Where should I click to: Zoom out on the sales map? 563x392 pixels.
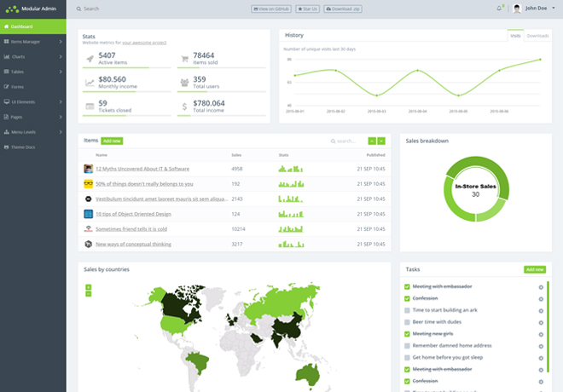89,294
